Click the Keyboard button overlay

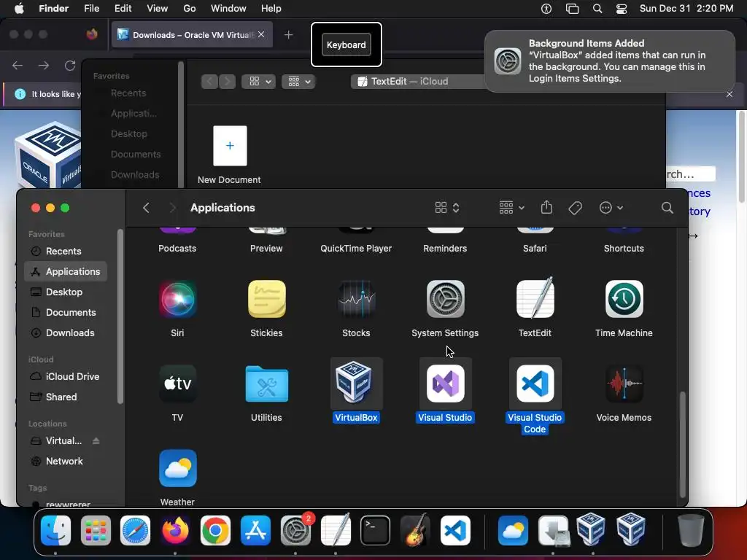(347, 44)
